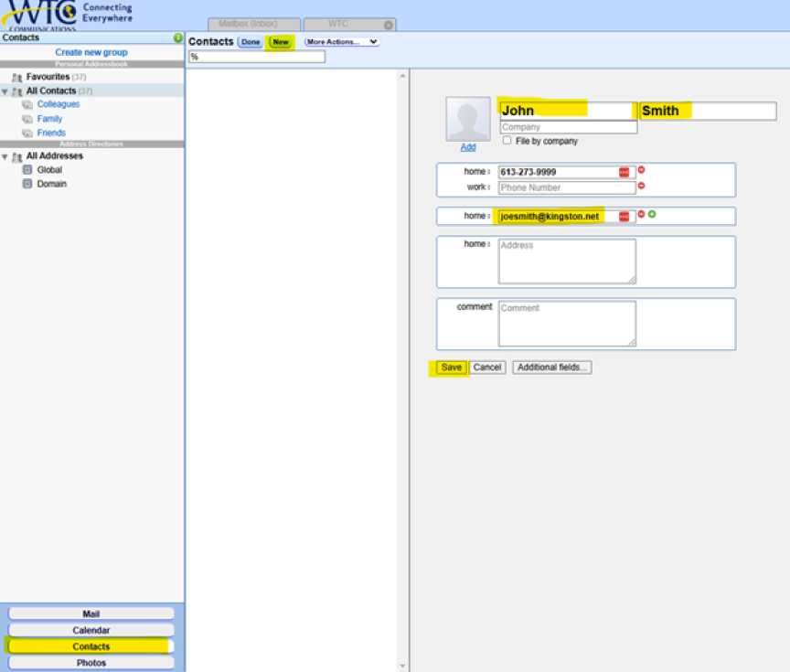Select the Global address directory

(49, 170)
